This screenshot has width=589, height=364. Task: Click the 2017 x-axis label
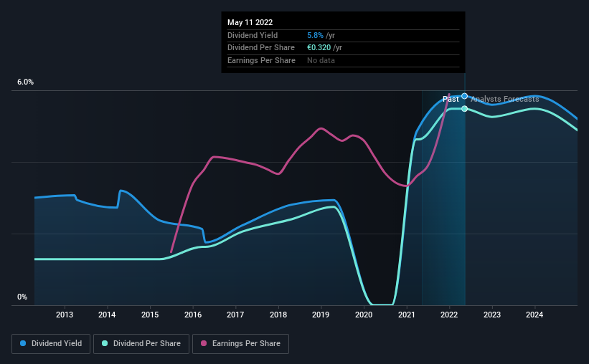click(x=235, y=315)
